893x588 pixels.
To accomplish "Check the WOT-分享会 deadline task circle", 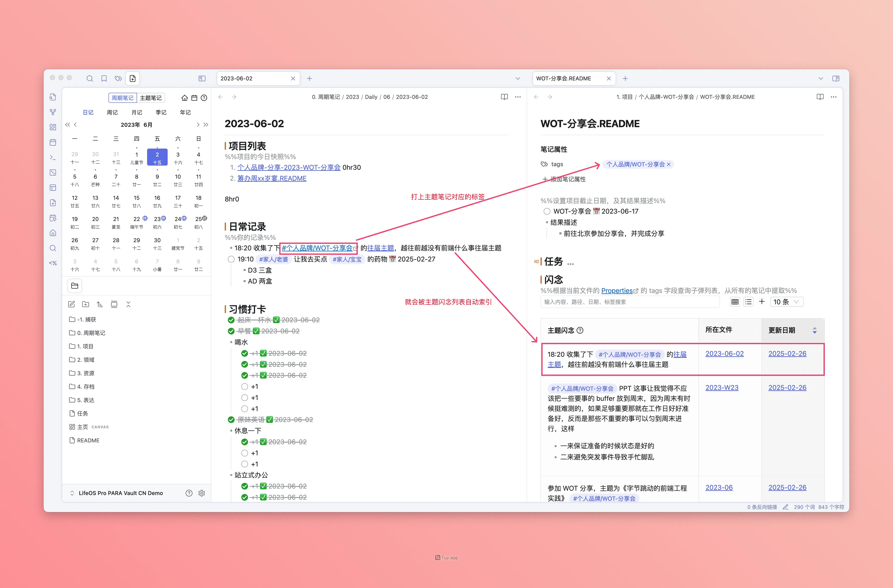I will click(x=547, y=211).
